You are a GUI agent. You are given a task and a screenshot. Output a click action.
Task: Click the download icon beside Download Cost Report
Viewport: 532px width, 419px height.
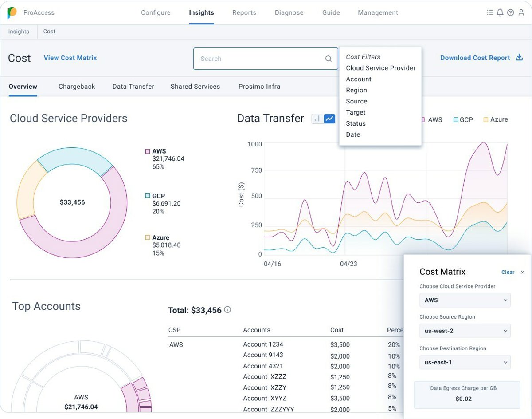pyautogui.click(x=519, y=58)
